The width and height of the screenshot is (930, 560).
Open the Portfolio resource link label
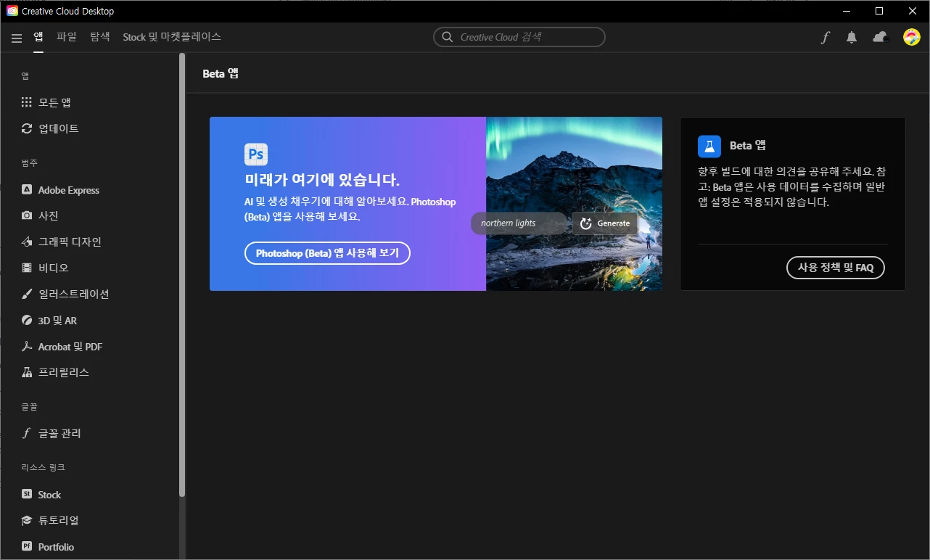(56, 546)
